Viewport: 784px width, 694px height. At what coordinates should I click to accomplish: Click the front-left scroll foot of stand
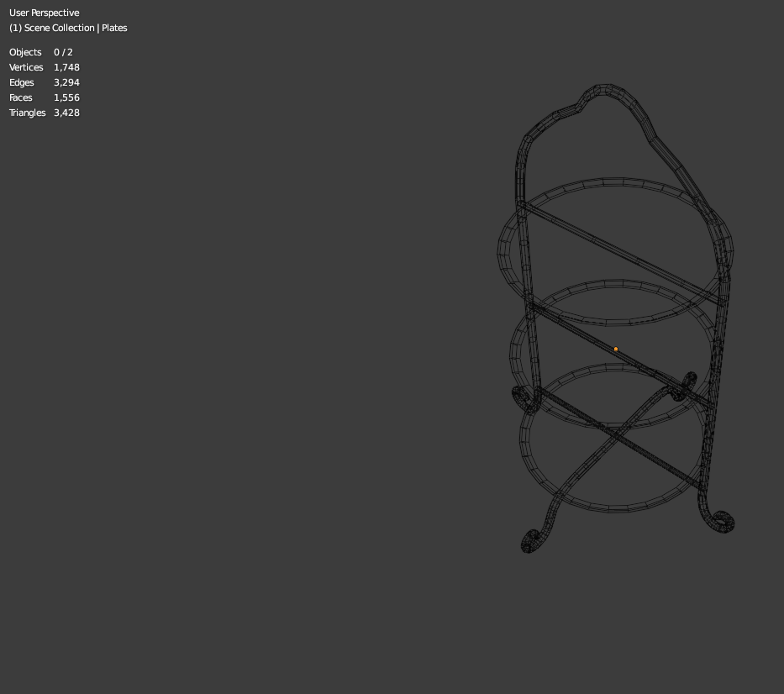tap(531, 541)
